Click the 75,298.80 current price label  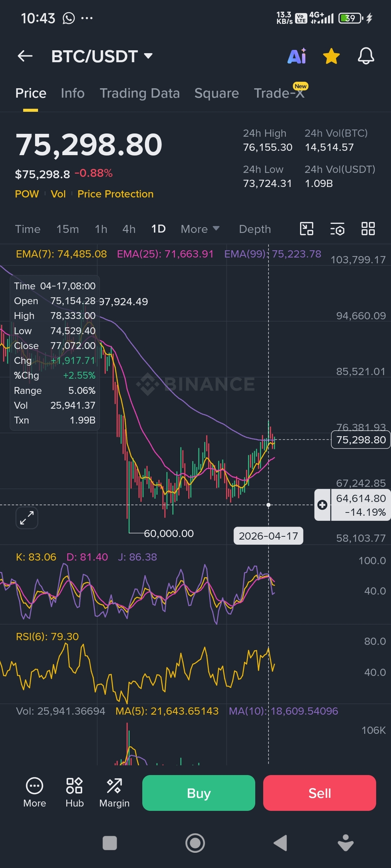[x=361, y=440]
